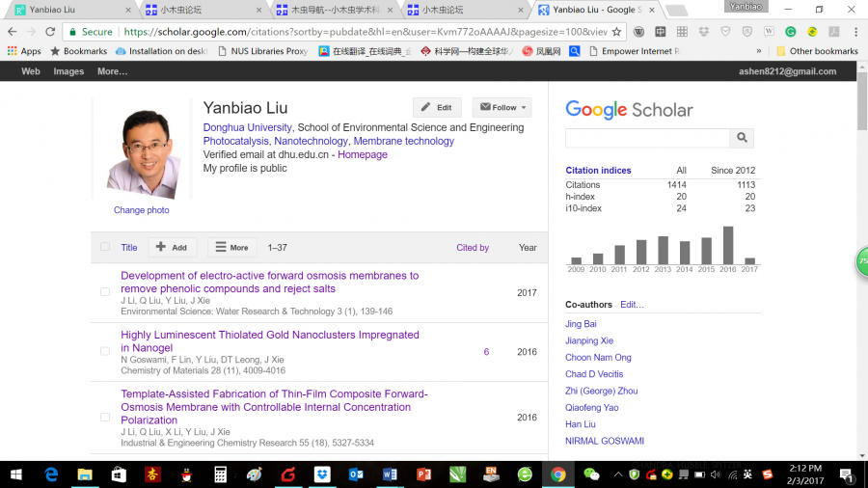Open the Chinese translate extension icon
This screenshot has width=868, height=488.
[661, 32]
